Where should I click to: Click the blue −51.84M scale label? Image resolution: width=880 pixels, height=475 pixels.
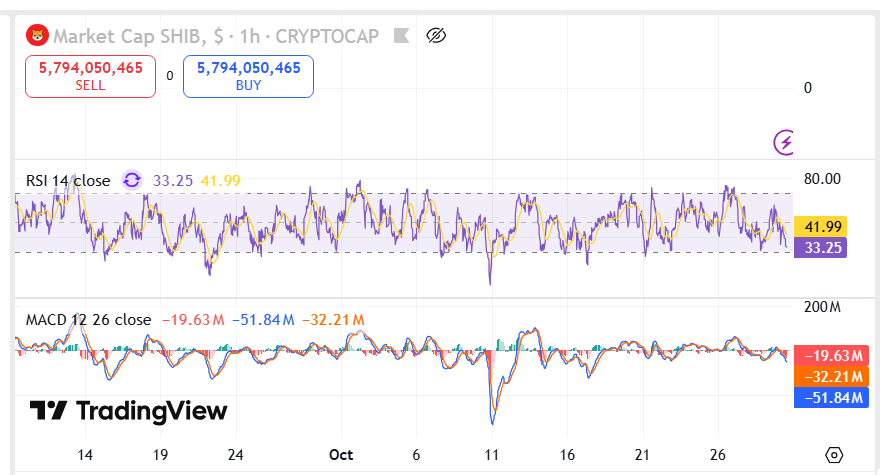(x=831, y=398)
